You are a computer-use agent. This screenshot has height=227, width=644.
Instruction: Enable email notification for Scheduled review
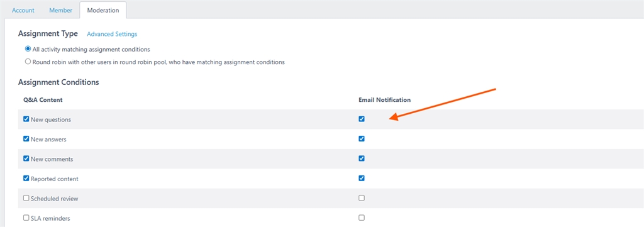point(362,198)
